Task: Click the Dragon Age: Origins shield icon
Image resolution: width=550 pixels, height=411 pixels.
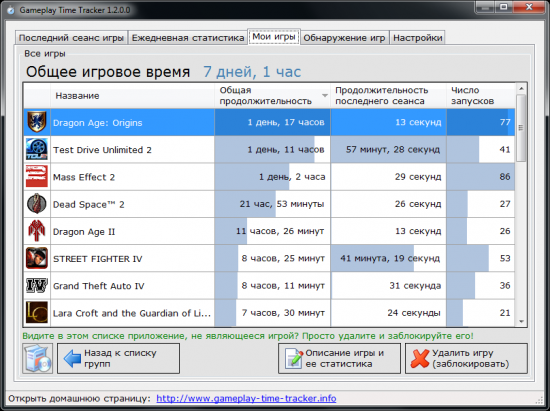Action: click(37, 122)
